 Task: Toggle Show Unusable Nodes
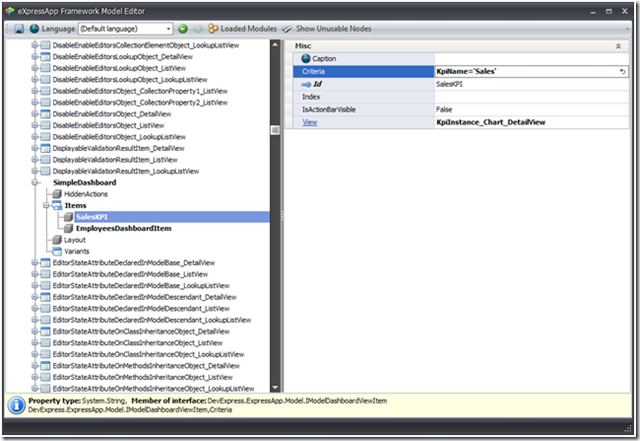coord(333,29)
